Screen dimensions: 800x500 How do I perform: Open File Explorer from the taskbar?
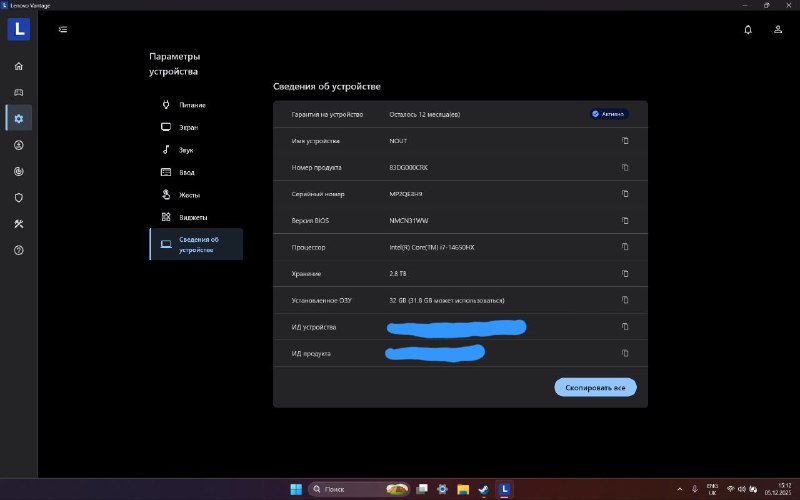point(463,489)
